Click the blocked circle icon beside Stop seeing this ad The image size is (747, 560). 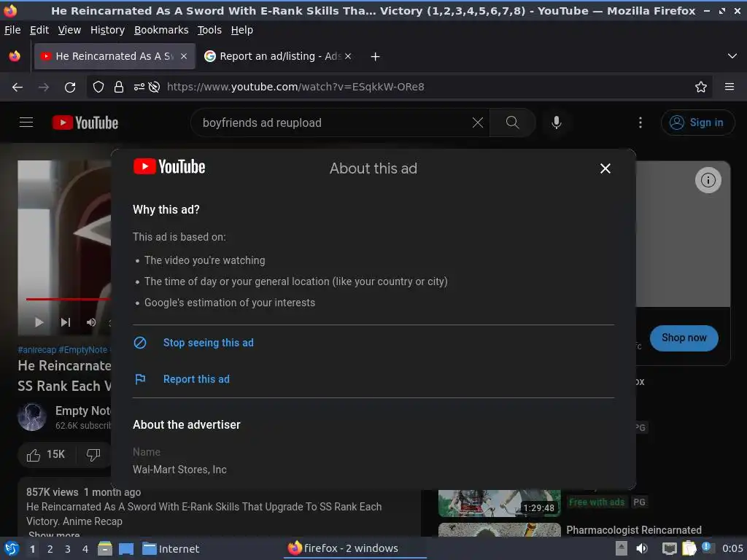[x=140, y=343]
